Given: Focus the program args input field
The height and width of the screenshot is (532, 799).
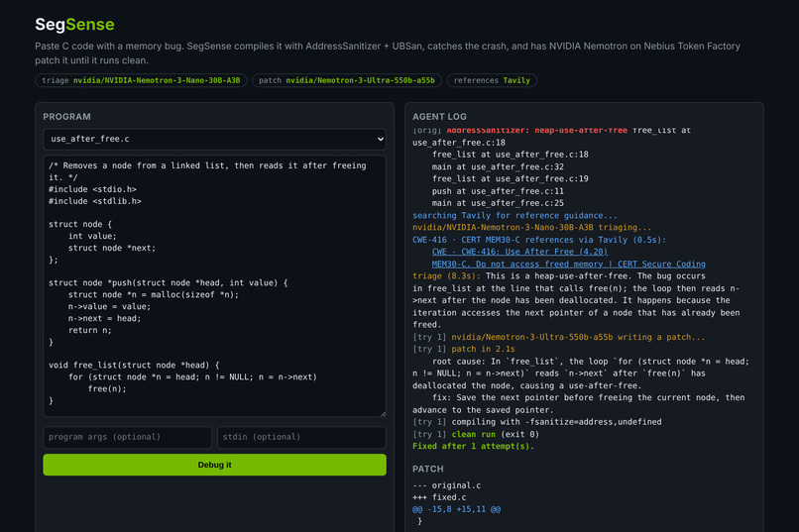Looking at the screenshot, I should pos(128,437).
